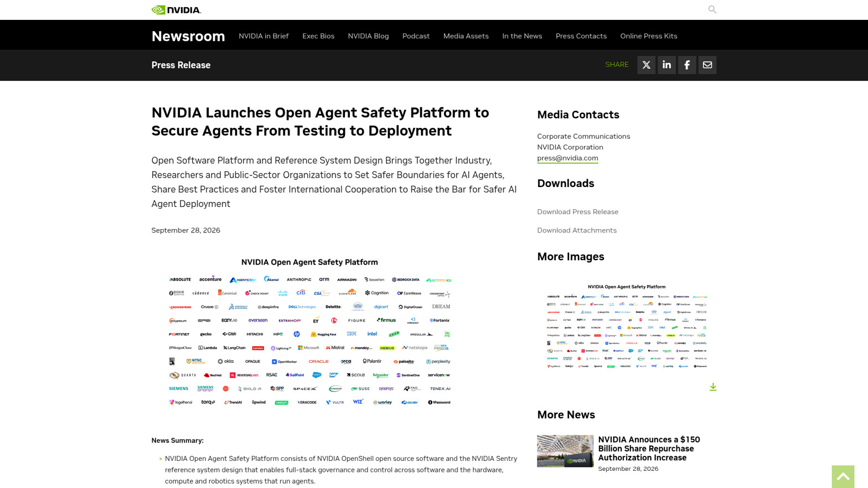The width and height of the screenshot is (868, 488).
Task: Click the Media Contacts heading
Action: point(578,115)
